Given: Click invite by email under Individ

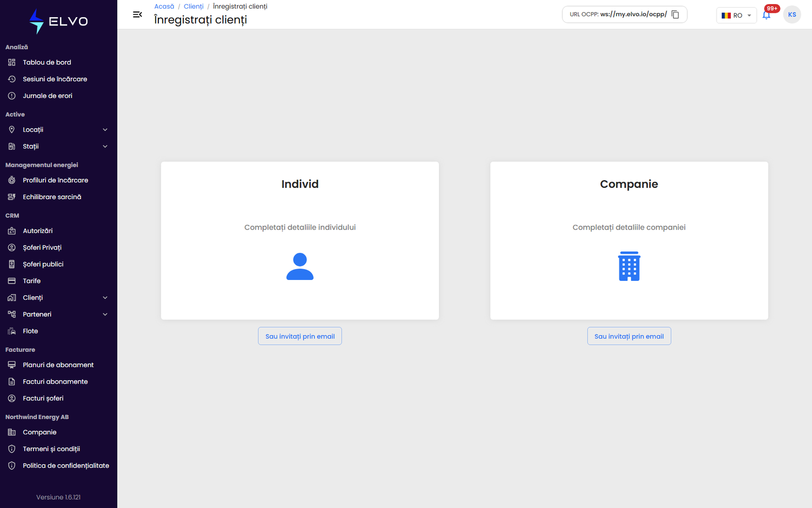Looking at the screenshot, I should coord(300,336).
